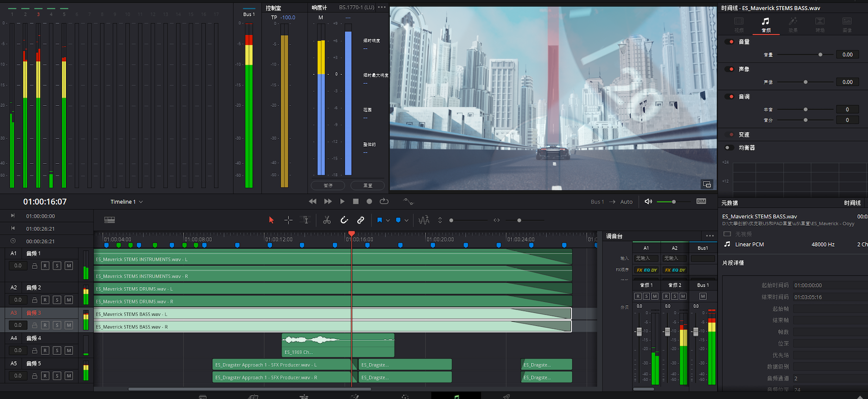Click the rewind transport button
This screenshot has width=868, height=399.
coord(313,201)
